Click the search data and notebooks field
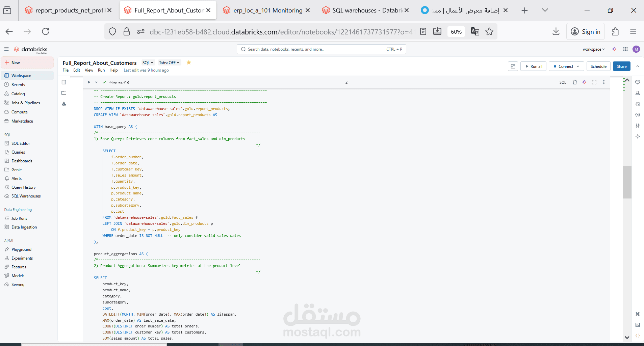Image resolution: width=644 pixels, height=346 pixels. pyautogui.click(x=321, y=49)
